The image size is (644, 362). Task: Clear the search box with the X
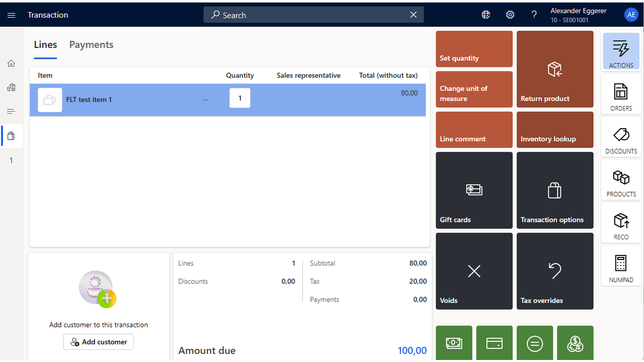click(x=414, y=15)
